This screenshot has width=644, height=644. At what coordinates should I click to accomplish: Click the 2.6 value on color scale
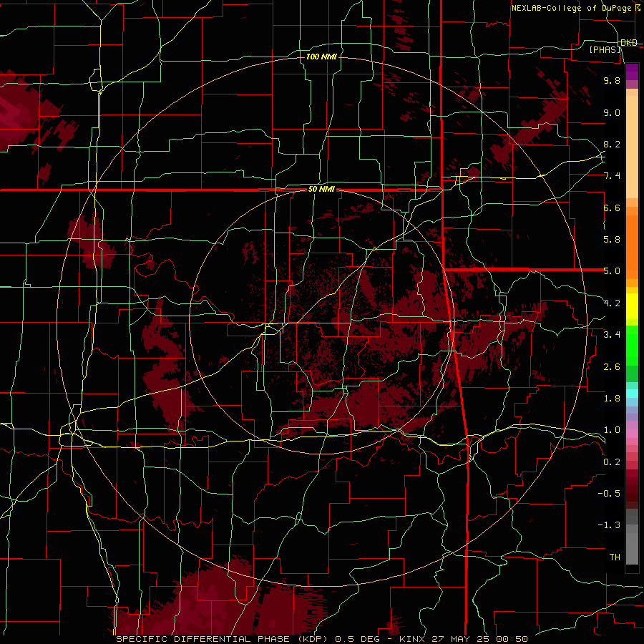(612, 367)
